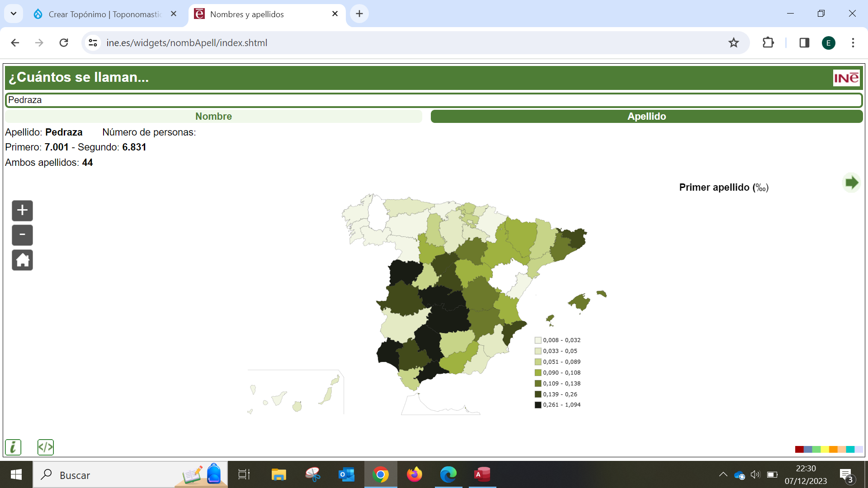Open the Chrome extensions icon

[x=768, y=43]
